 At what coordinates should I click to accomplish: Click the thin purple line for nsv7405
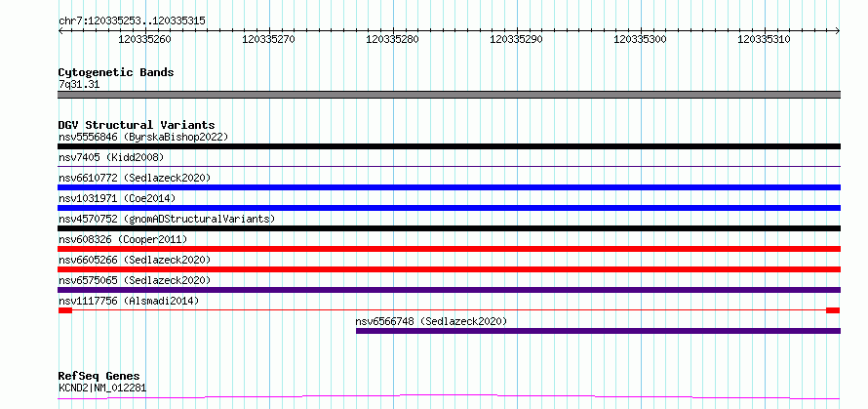pos(449,166)
